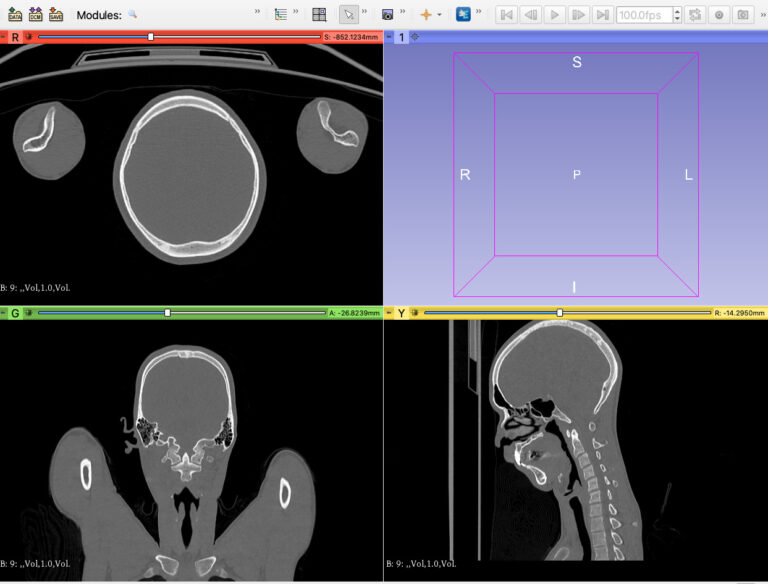Center the 3D view with its crosshair icon
This screenshot has width=768, height=584.
pyautogui.click(x=416, y=37)
